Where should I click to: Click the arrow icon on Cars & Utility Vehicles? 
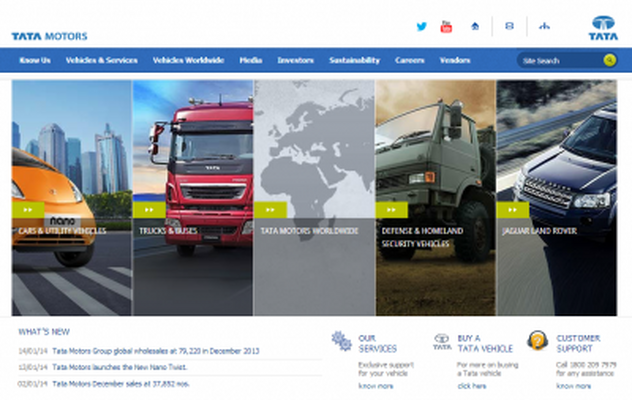click(28, 210)
